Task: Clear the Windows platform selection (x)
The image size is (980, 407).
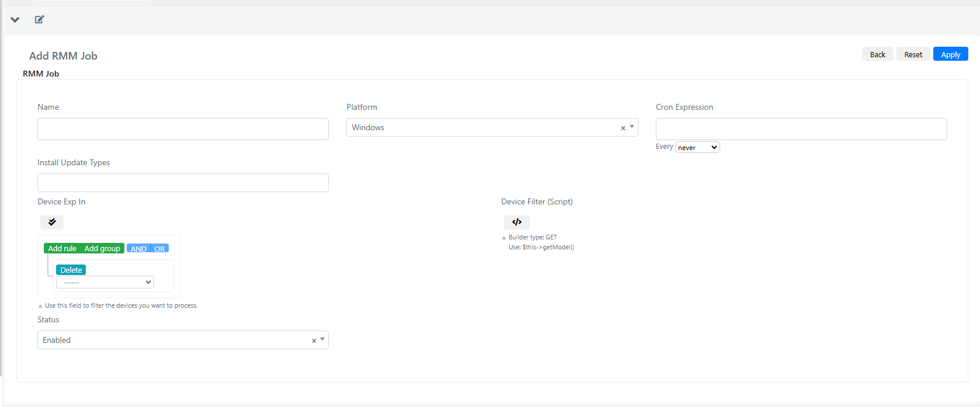Action: pyautogui.click(x=623, y=128)
